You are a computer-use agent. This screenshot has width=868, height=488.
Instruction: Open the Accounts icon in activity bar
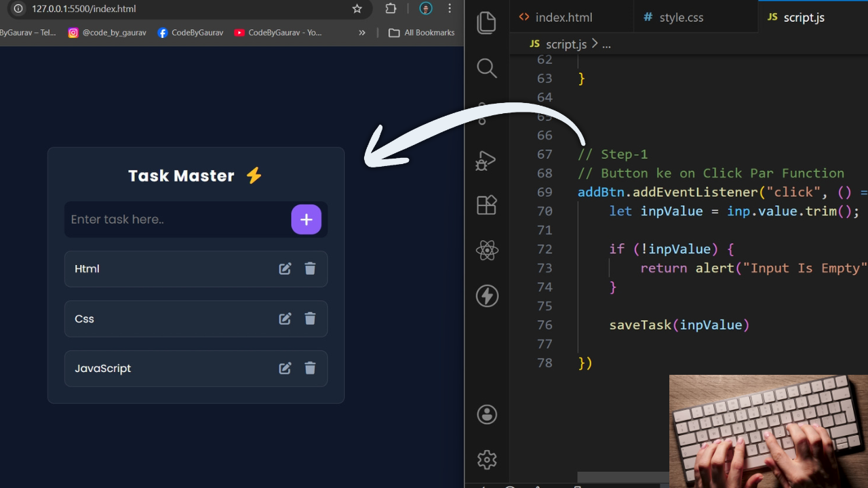486,414
